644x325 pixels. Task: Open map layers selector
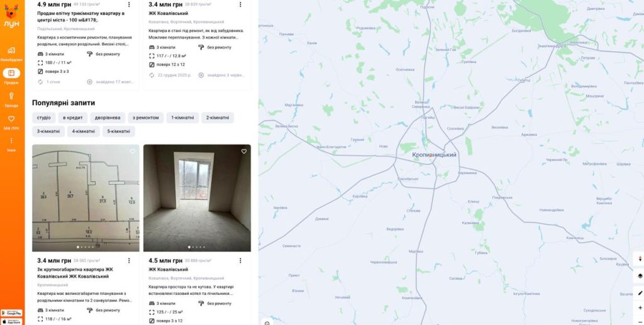tap(640, 276)
